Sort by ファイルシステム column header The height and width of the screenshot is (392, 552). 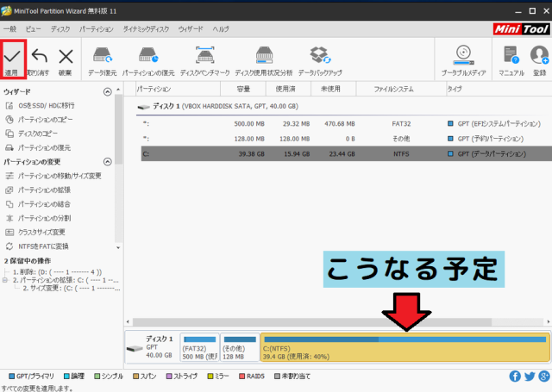click(x=401, y=89)
